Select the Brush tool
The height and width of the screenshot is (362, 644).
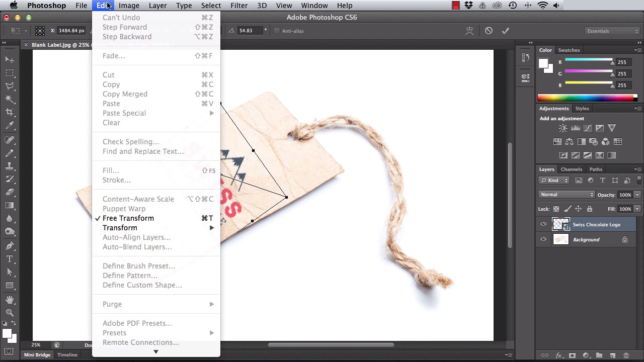tap(10, 153)
